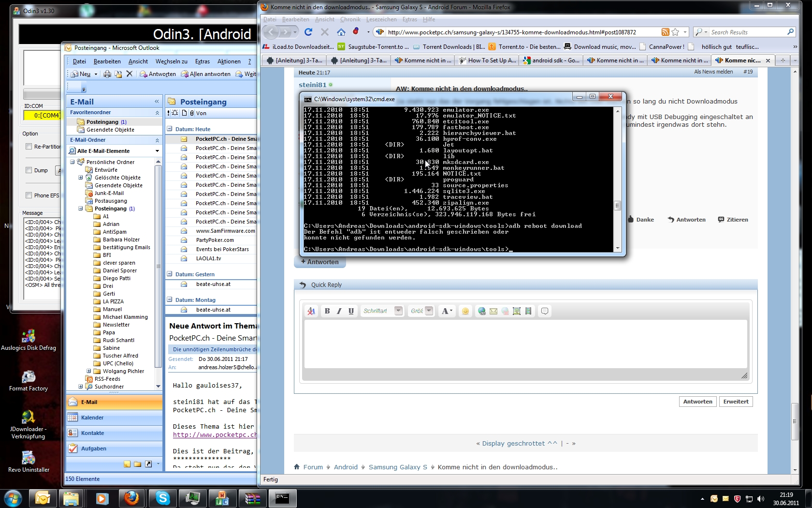Open Revo Uninstaller desktop icon
812x508 pixels.
click(29, 462)
